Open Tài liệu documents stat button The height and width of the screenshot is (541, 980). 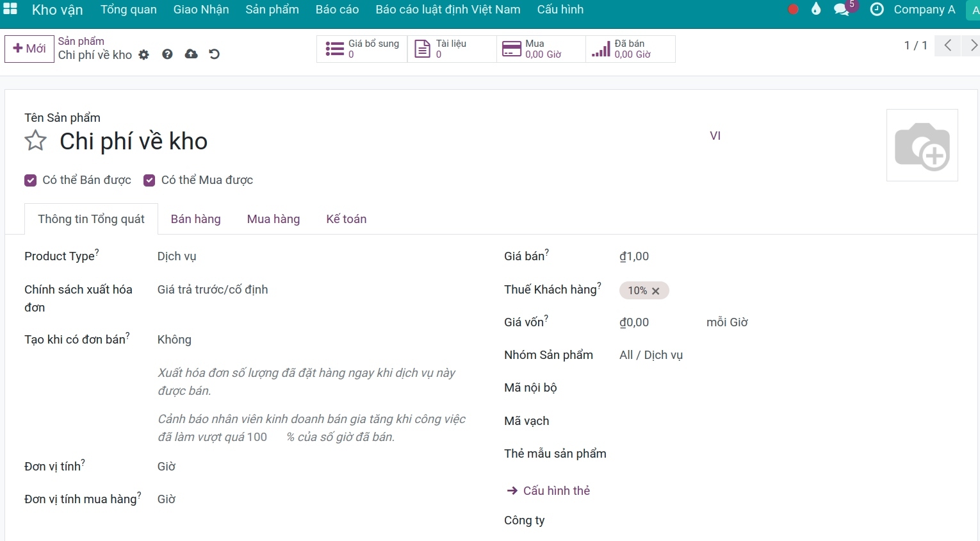[452, 49]
